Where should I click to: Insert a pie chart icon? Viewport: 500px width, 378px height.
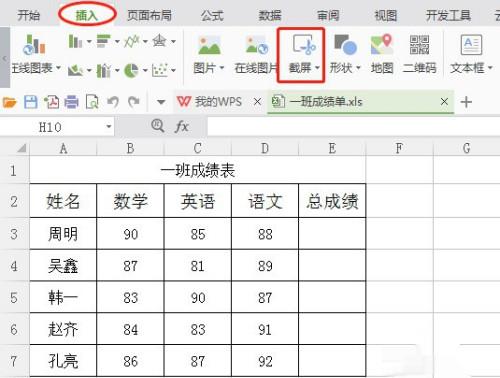click(x=131, y=70)
